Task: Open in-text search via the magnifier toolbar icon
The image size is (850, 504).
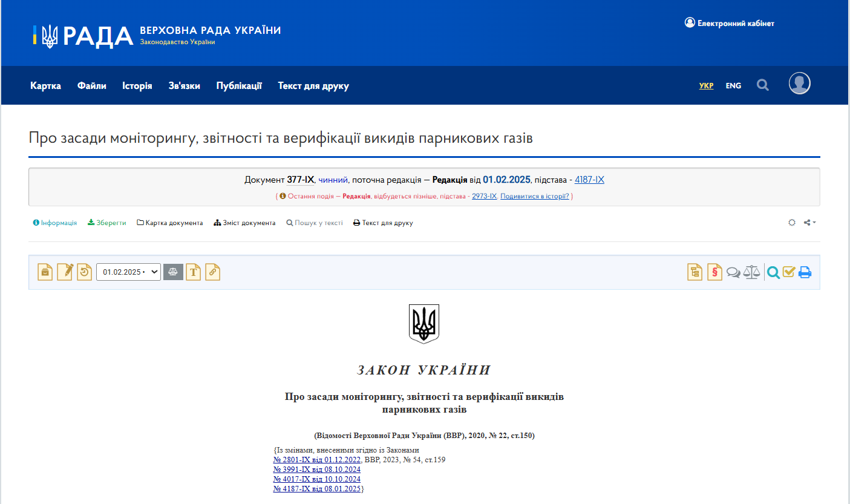Action: click(773, 272)
